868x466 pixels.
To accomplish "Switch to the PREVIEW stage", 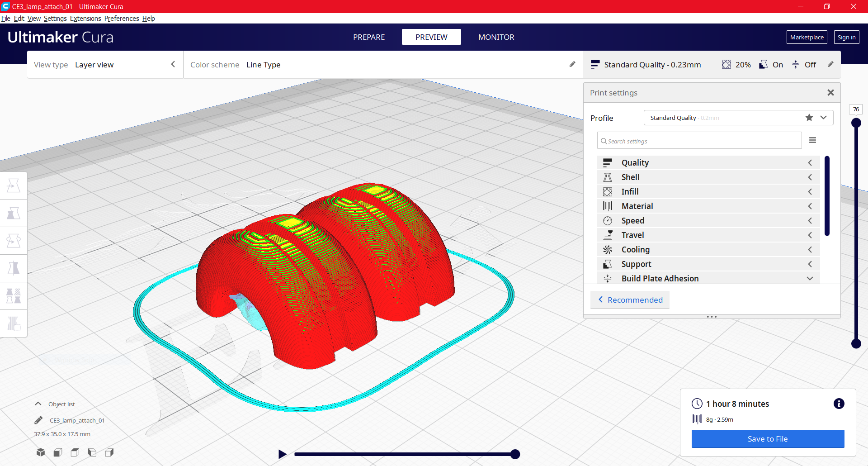I will [431, 37].
